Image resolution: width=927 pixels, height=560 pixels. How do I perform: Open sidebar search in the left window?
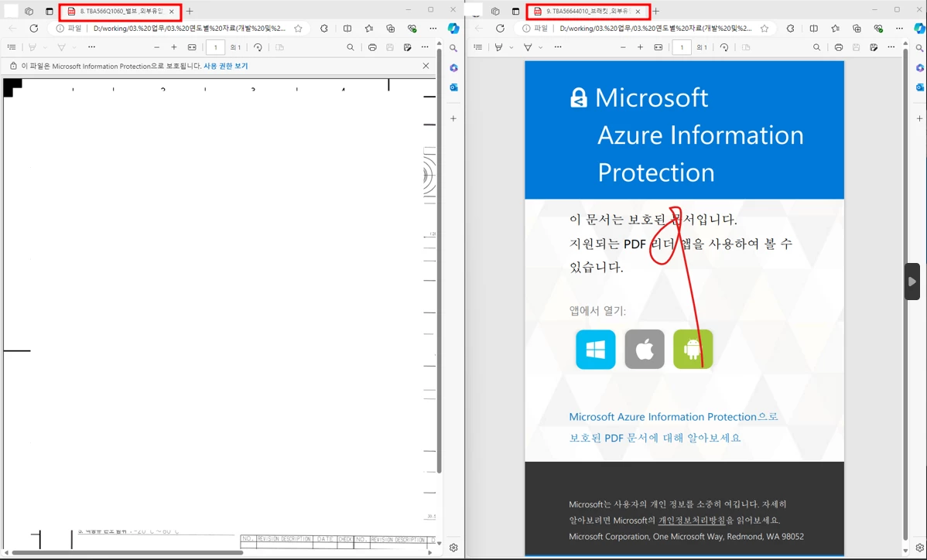tap(453, 49)
